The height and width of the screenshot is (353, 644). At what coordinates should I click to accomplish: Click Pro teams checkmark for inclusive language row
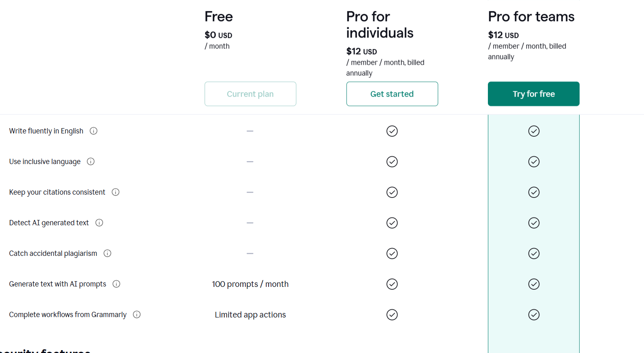pos(534,162)
